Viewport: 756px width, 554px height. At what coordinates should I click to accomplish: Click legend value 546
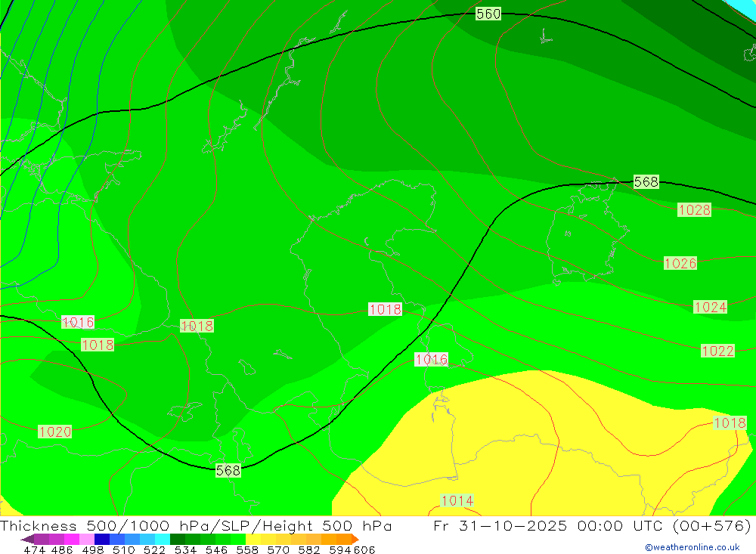tap(216, 549)
